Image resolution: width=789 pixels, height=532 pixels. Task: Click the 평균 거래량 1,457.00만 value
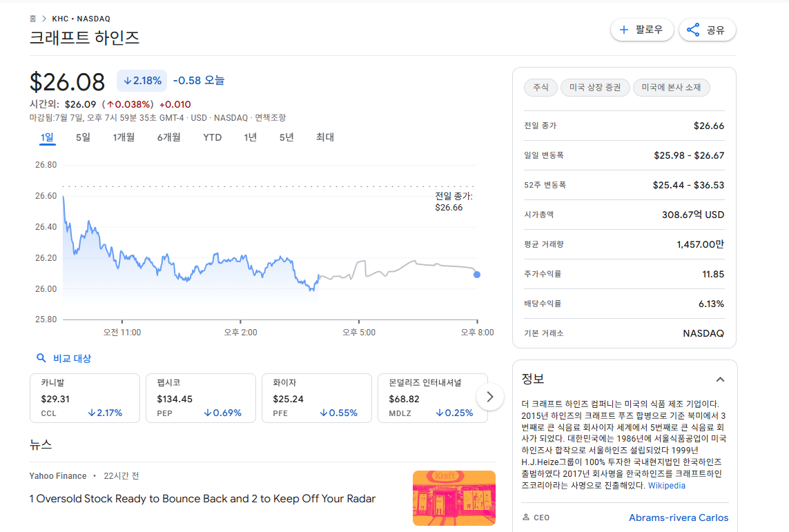click(x=700, y=244)
